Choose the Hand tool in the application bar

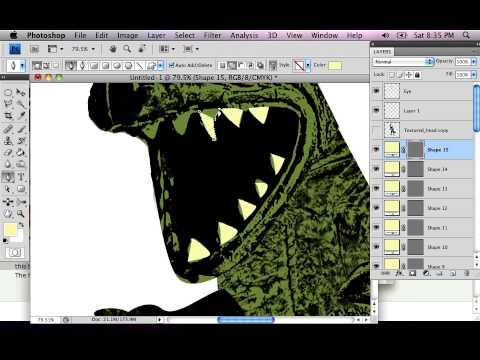(x=113, y=49)
